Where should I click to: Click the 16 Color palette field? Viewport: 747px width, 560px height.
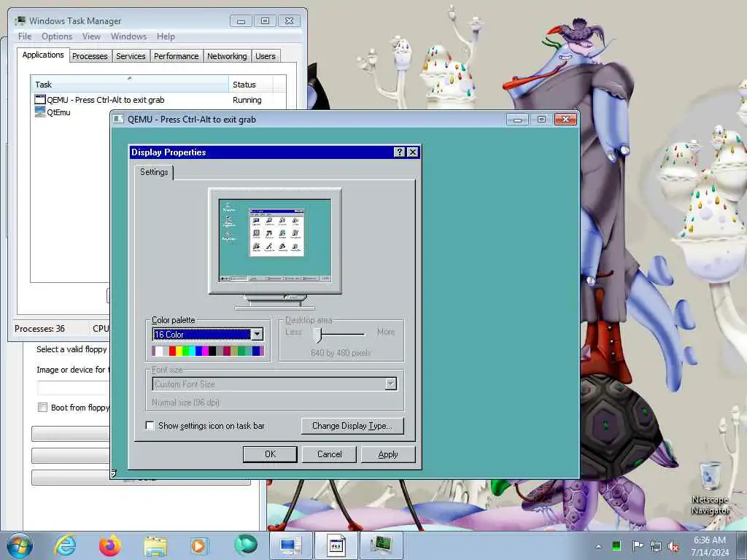tap(202, 334)
